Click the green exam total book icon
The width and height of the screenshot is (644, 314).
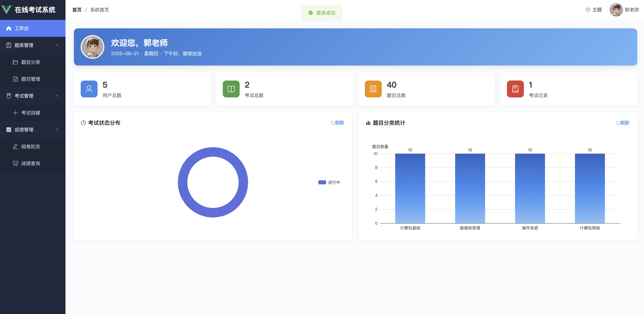(231, 89)
